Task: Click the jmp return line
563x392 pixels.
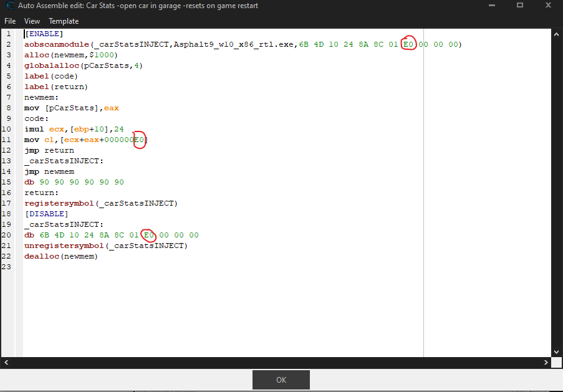Action: tap(49, 150)
